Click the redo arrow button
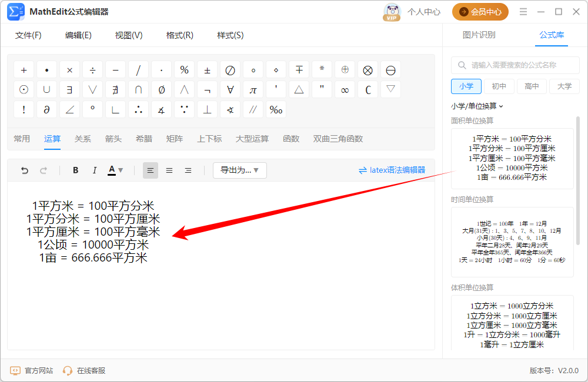 44,170
